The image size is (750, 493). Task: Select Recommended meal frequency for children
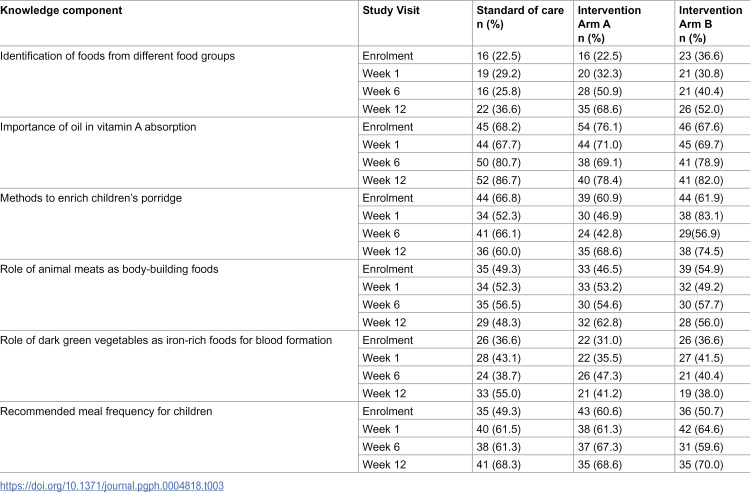tap(106, 412)
